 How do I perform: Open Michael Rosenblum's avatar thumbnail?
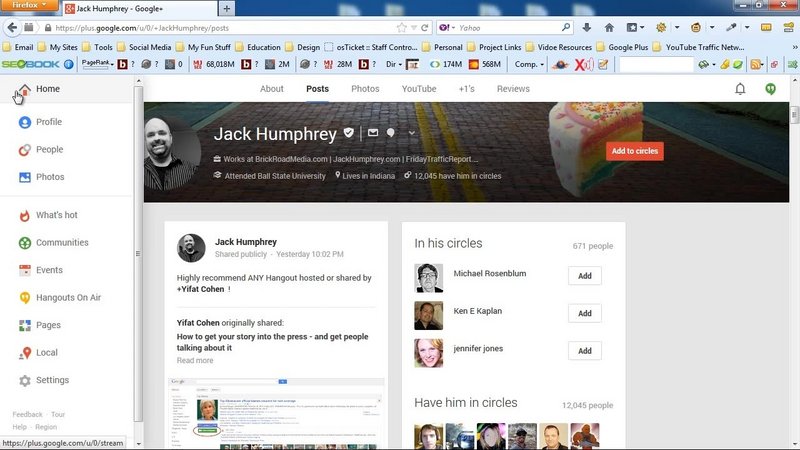point(429,278)
